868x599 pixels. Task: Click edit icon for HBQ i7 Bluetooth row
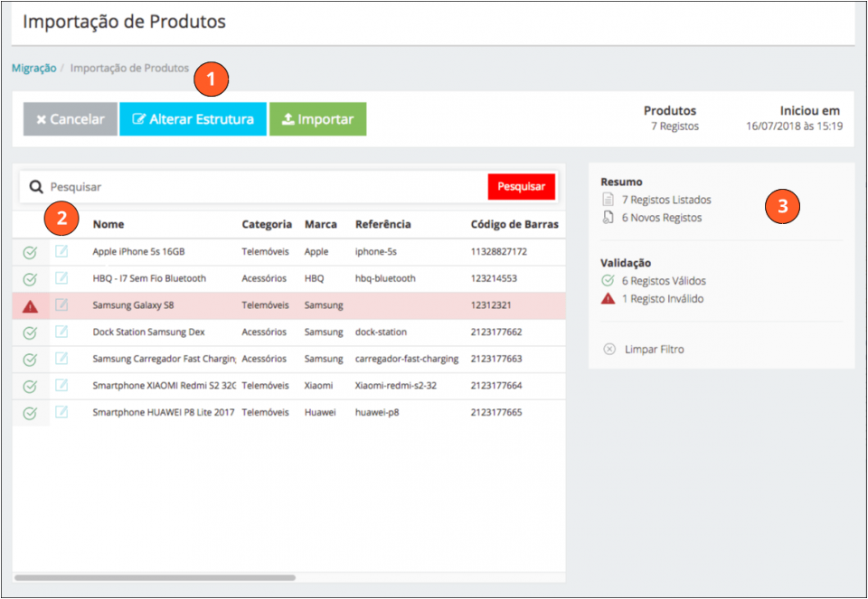[x=61, y=278]
